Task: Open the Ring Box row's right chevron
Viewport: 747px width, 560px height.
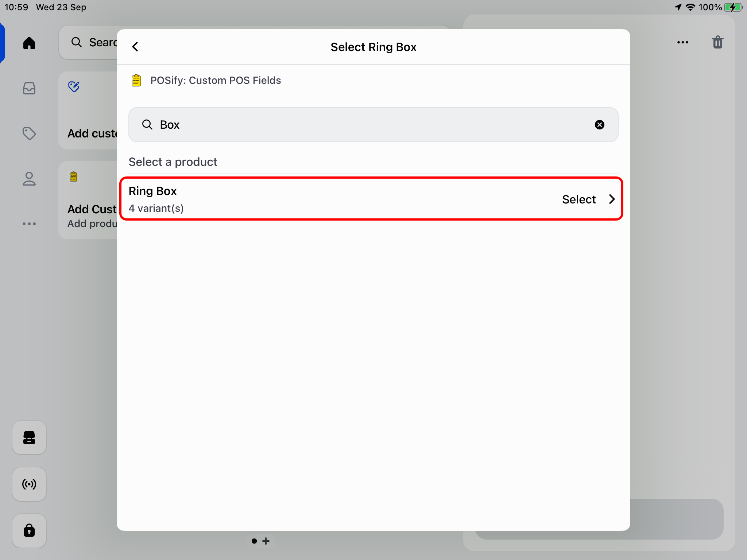Action: [612, 199]
